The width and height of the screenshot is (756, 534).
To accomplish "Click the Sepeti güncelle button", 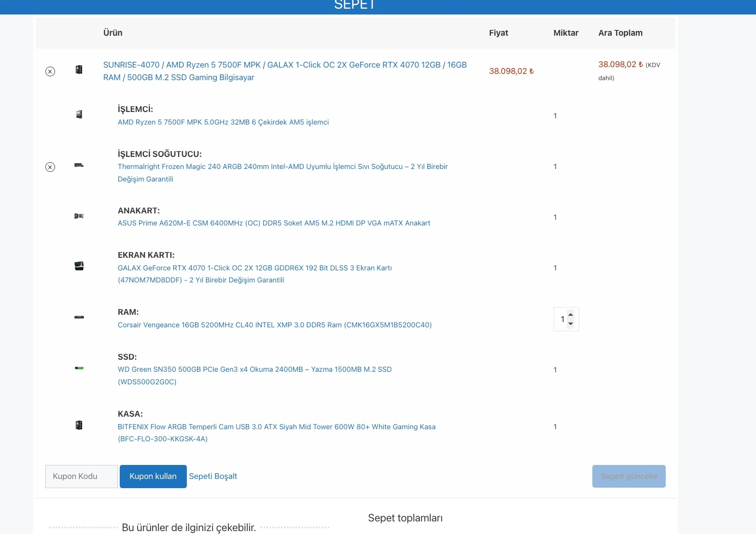I will coord(629,477).
